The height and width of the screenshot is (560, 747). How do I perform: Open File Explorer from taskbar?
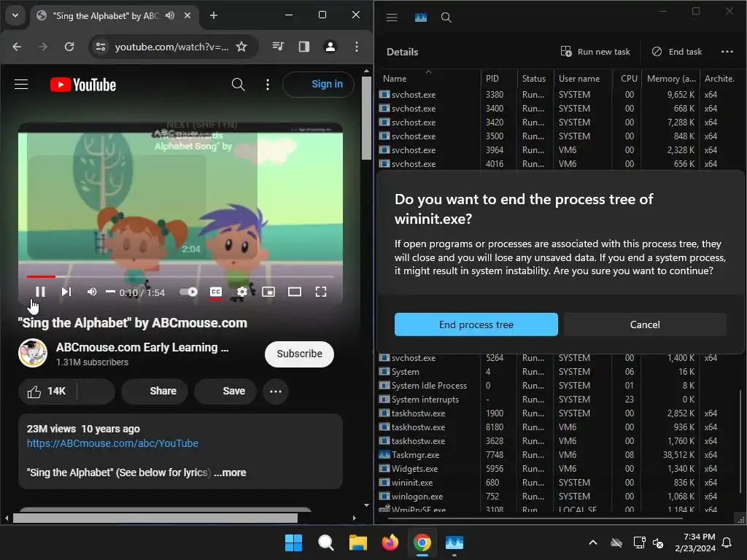tap(357, 542)
